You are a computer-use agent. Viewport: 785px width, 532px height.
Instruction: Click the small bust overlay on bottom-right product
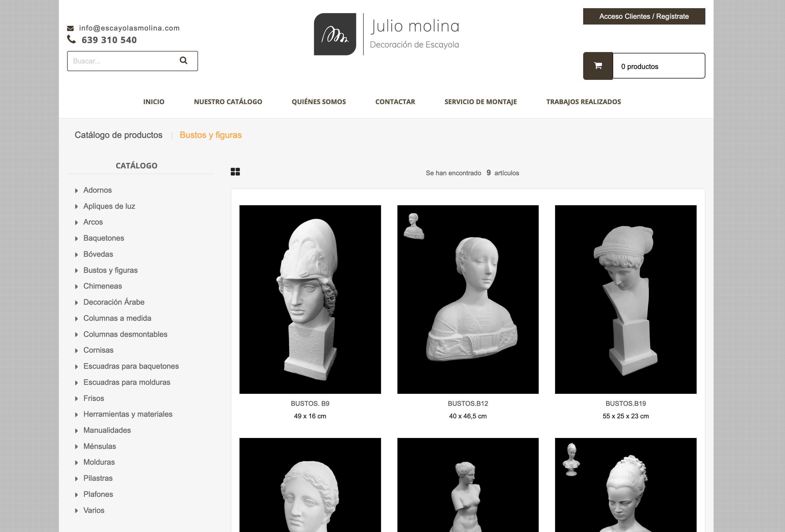tap(571, 460)
